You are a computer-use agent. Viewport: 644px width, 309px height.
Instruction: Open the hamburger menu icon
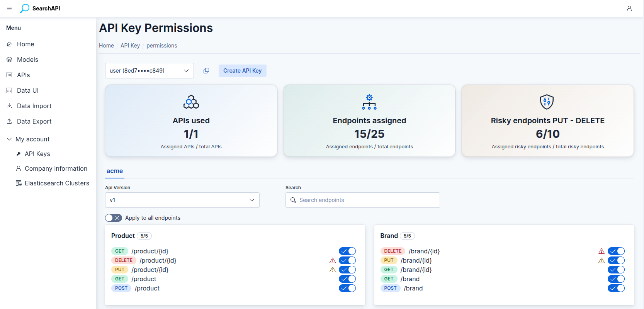9,8
